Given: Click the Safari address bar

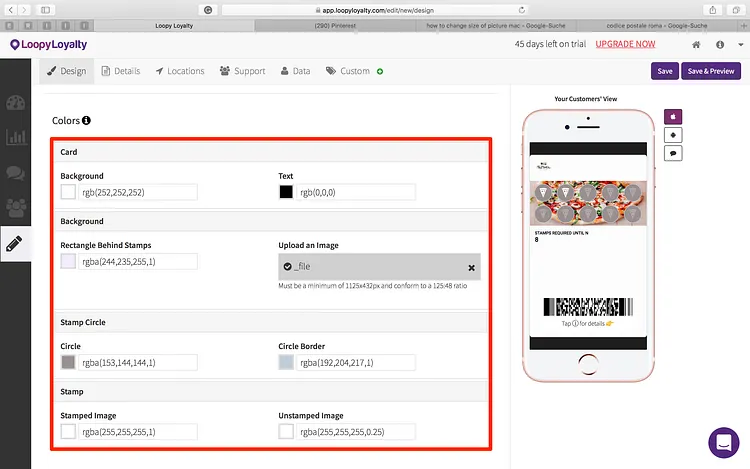Looking at the screenshot, I should pos(375,10).
